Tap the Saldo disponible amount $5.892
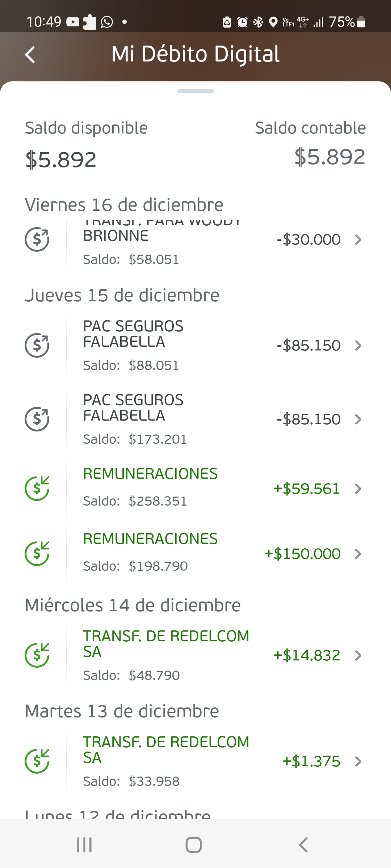Screen dimensions: 391x868 click(x=61, y=159)
